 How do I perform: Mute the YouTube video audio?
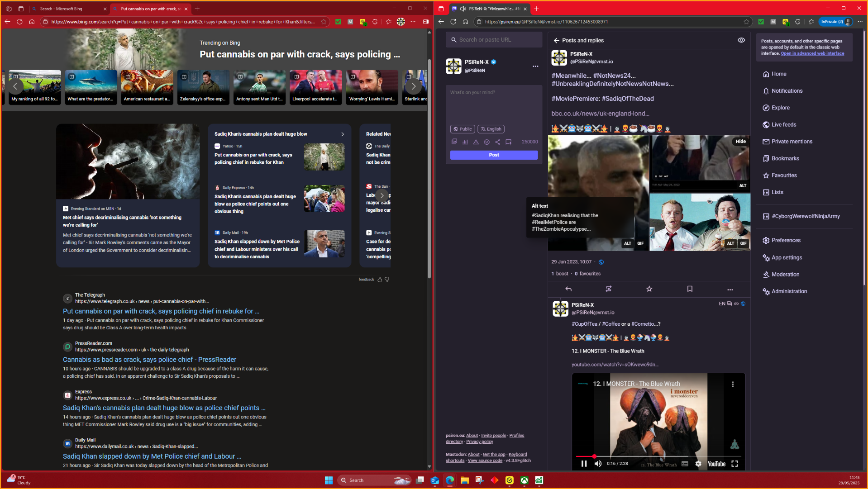598,464
